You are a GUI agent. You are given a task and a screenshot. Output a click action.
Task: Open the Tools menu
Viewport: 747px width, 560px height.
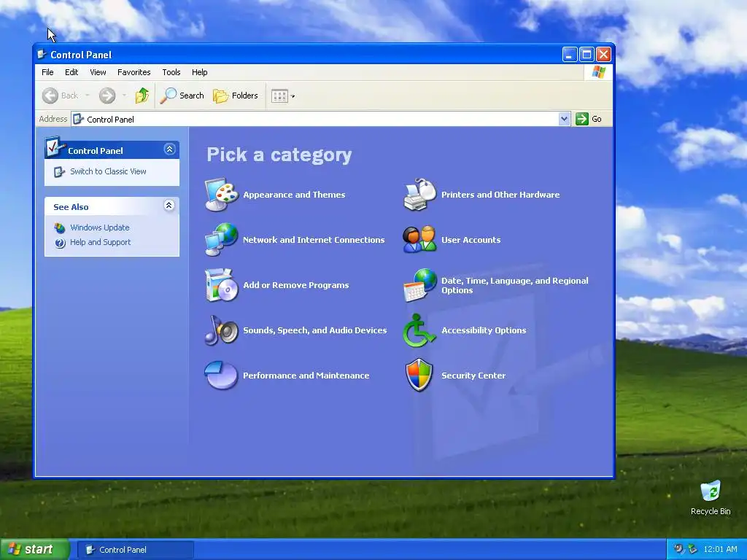pyautogui.click(x=171, y=72)
